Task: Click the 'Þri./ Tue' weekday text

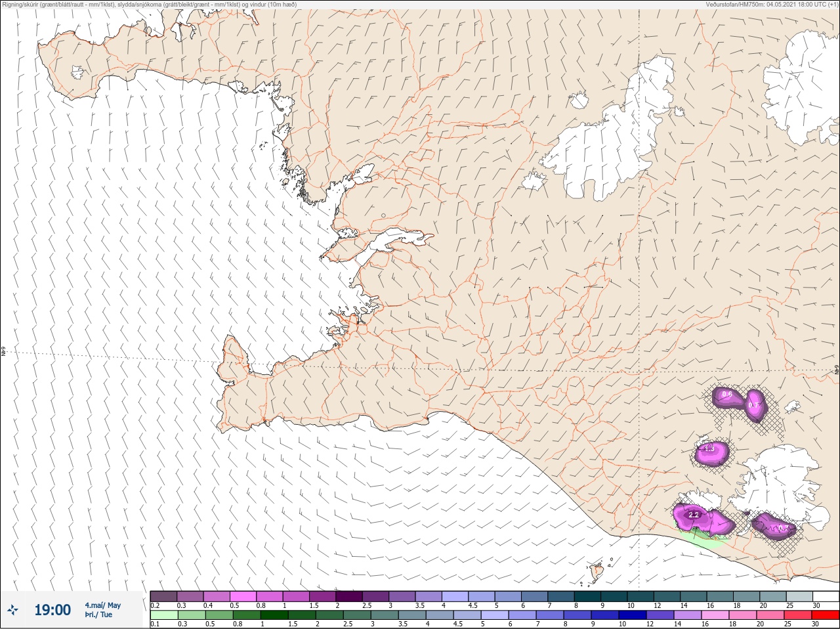Action: click(x=98, y=615)
